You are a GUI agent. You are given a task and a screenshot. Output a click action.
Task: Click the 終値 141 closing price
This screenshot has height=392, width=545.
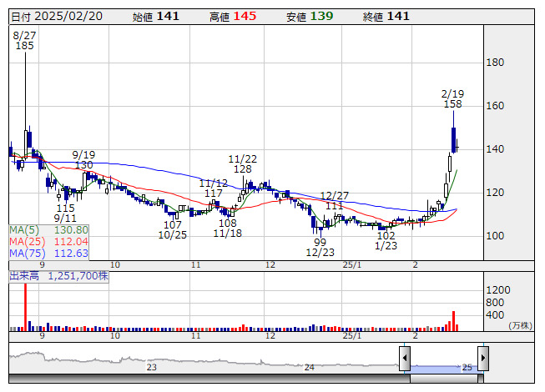[386, 17]
